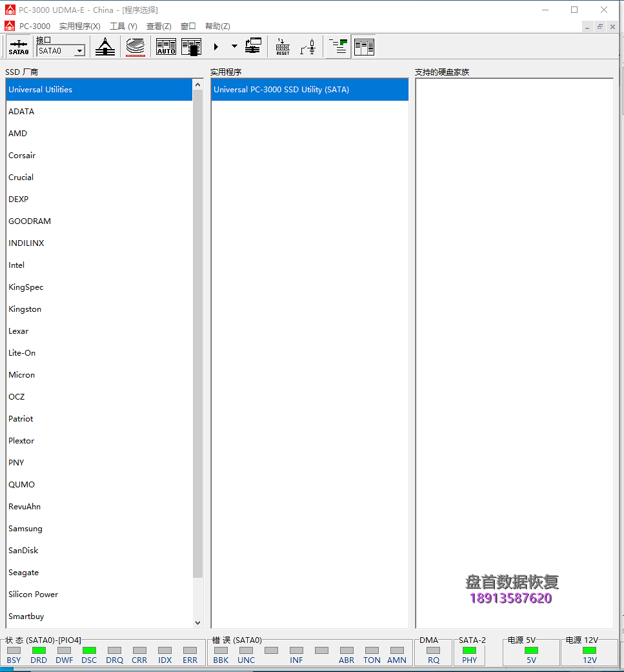Screen dimensions: 624x672
Task: Select KingSpec vendor
Action: 99,287
